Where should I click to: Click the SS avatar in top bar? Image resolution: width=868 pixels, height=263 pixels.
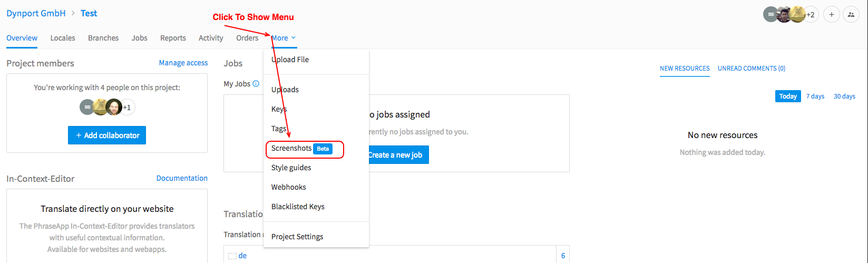pyautogui.click(x=771, y=15)
